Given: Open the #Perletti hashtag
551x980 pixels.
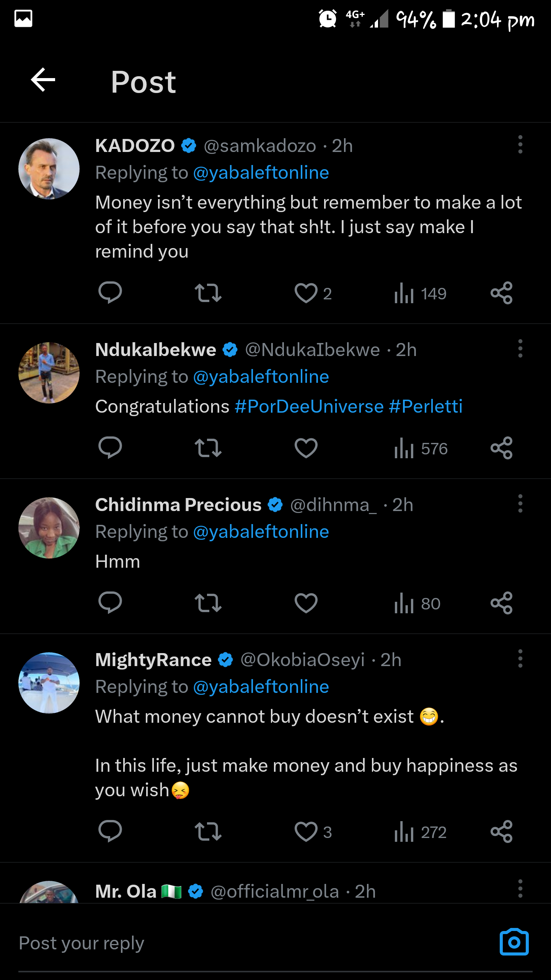Looking at the screenshot, I should 425,407.
